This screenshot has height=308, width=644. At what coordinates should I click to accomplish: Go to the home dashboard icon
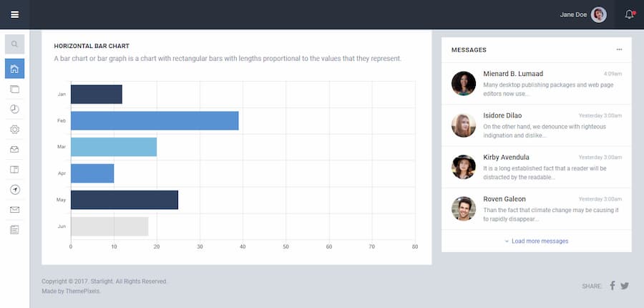point(14,69)
